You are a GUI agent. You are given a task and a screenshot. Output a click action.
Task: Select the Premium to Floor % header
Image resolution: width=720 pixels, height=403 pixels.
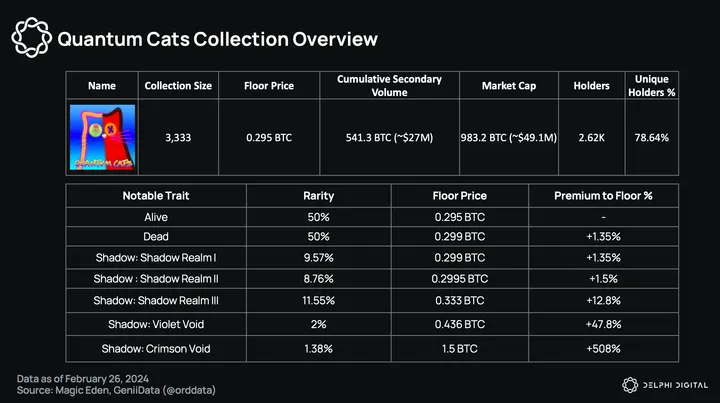pos(603,195)
